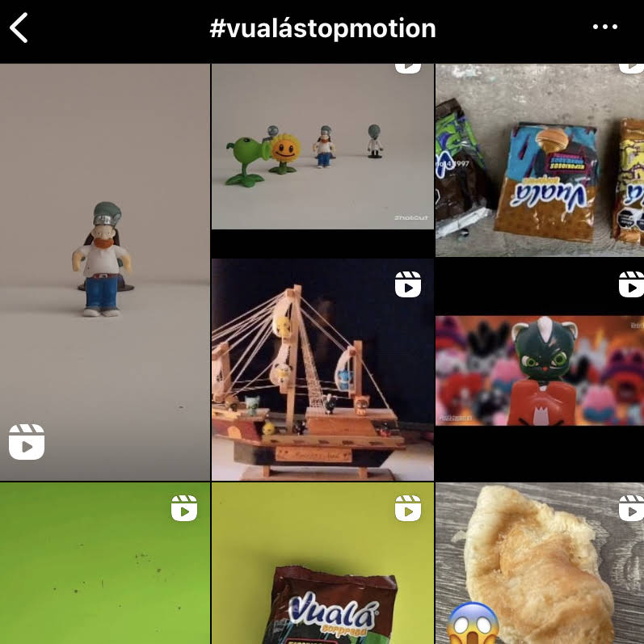Open the peashooter and sunflower toys post

[322, 146]
